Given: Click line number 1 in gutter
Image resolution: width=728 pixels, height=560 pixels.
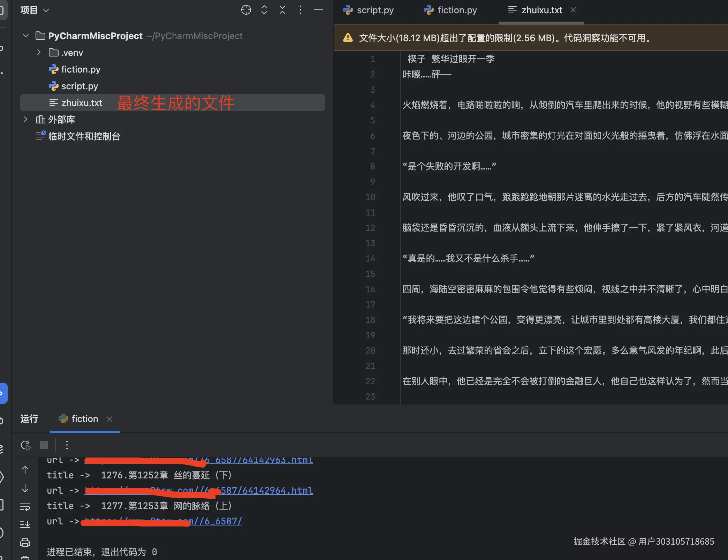Looking at the screenshot, I should click(x=373, y=59).
